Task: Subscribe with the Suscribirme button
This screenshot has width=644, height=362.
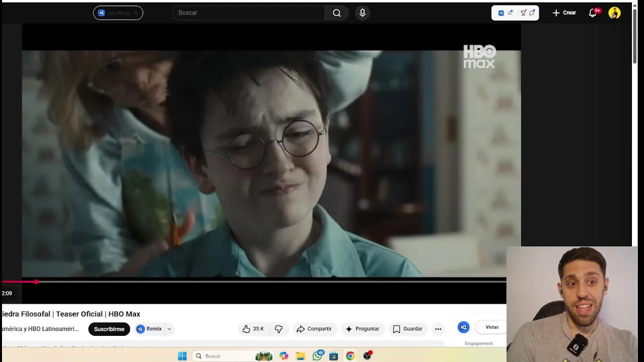Action: (x=109, y=329)
